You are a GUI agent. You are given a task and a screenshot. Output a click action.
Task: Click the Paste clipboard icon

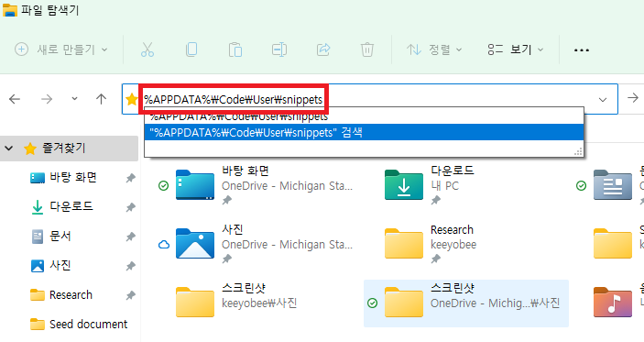[x=235, y=50]
